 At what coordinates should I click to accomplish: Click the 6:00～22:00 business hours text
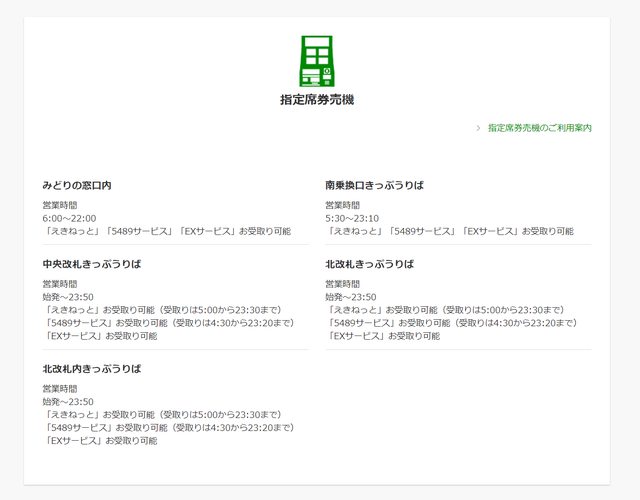[x=69, y=217]
